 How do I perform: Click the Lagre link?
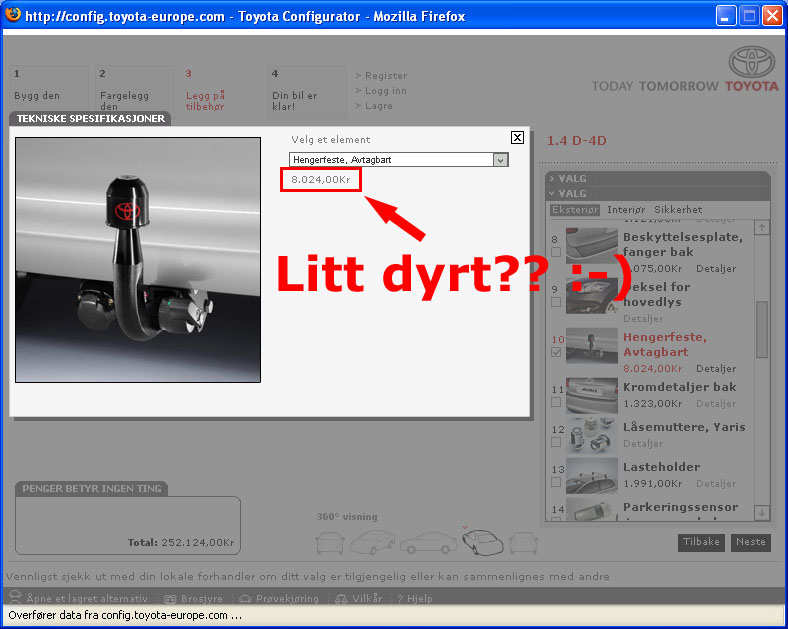pyautogui.click(x=378, y=106)
